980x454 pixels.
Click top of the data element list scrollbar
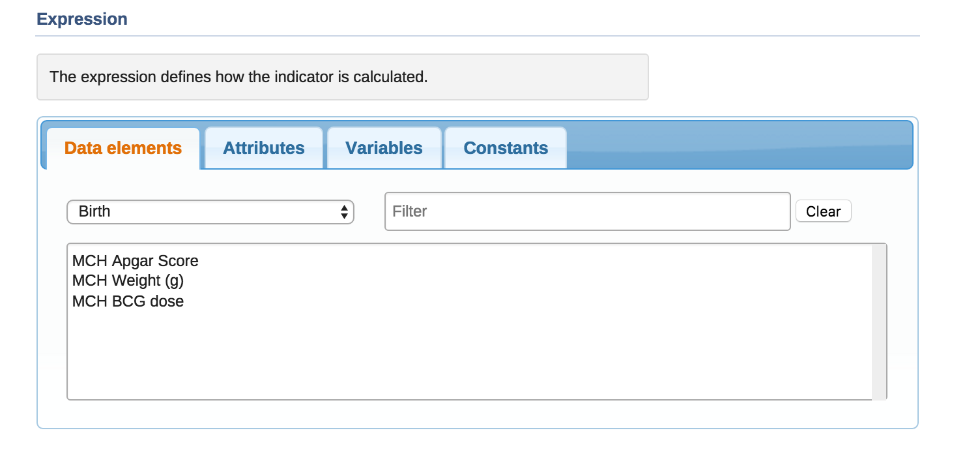[879, 250]
